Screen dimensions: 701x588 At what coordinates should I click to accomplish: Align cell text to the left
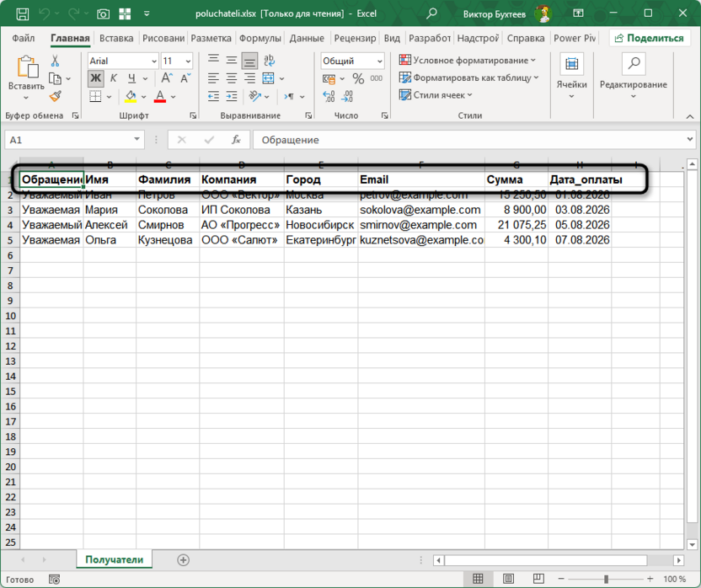point(214,78)
